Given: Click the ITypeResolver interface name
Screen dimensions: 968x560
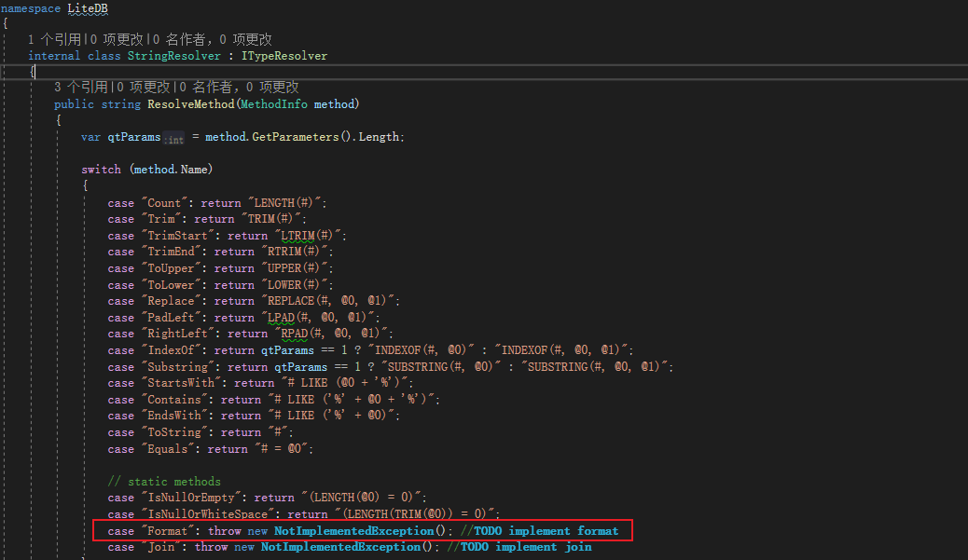Looking at the screenshot, I should (284, 56).
